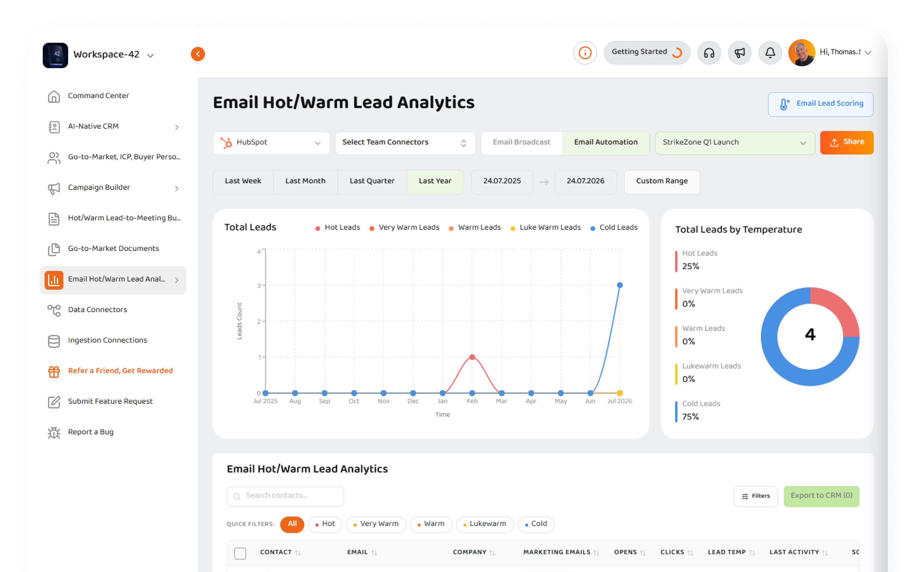The image size is (924, 572).
Task: Select the Last Year range tab
Action: pos(435,182)
